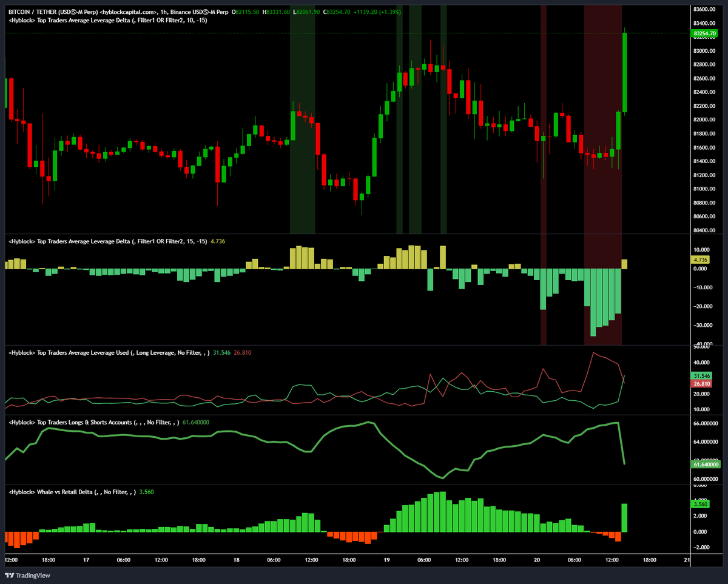Click the low value L82061.90
The width and height of the screenshot is (728, 584).
coord(306,12)
